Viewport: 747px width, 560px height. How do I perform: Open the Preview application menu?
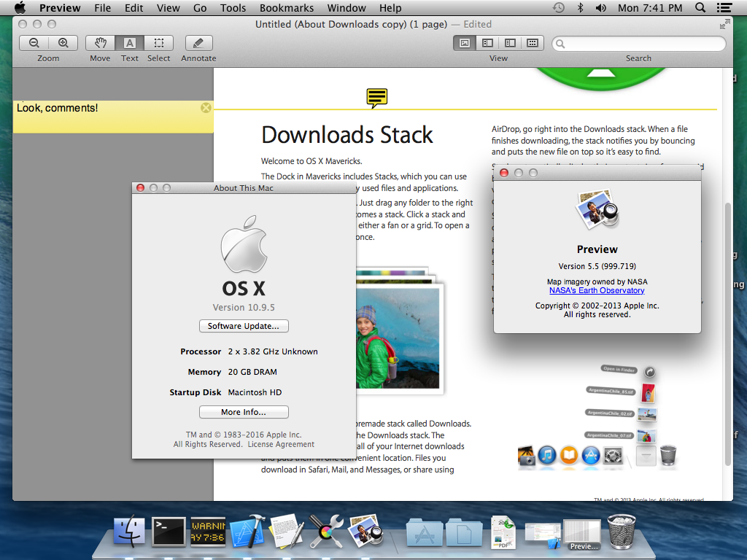pyautogui.click(x=60, y=7)
